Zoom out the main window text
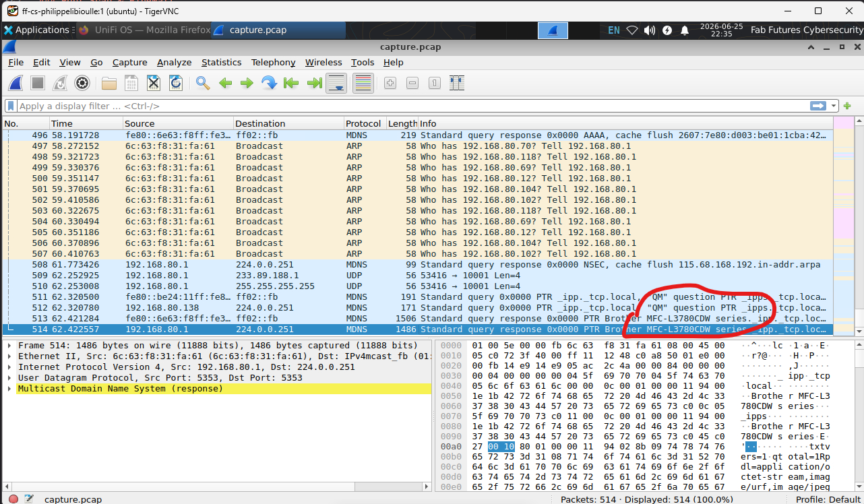 click(x=412, y=83)
